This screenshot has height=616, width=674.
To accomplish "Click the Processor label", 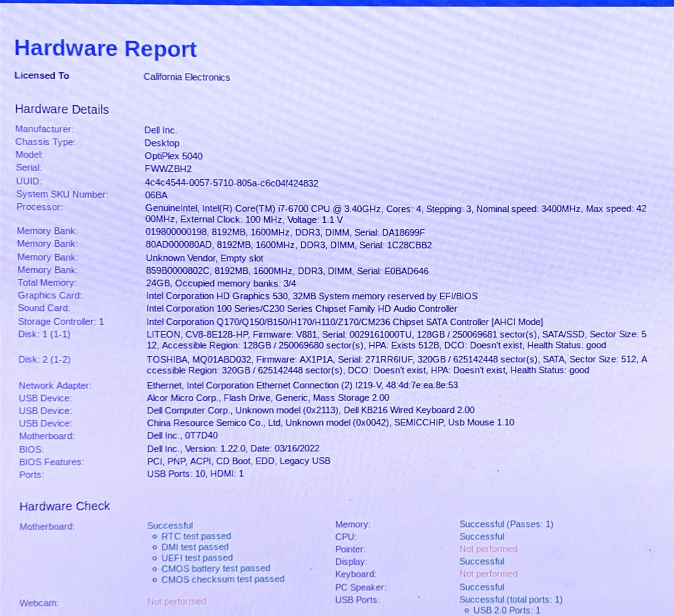I will click(40, 207).
